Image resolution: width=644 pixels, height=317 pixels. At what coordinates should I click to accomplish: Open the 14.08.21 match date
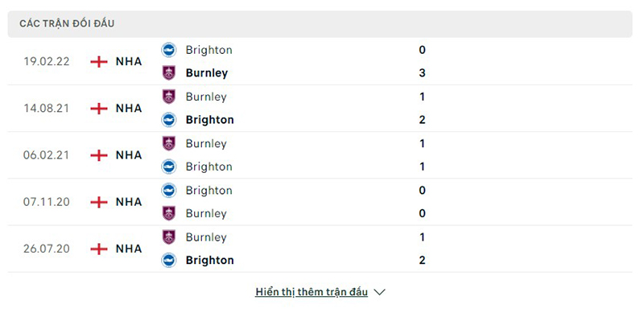[46, 109]
